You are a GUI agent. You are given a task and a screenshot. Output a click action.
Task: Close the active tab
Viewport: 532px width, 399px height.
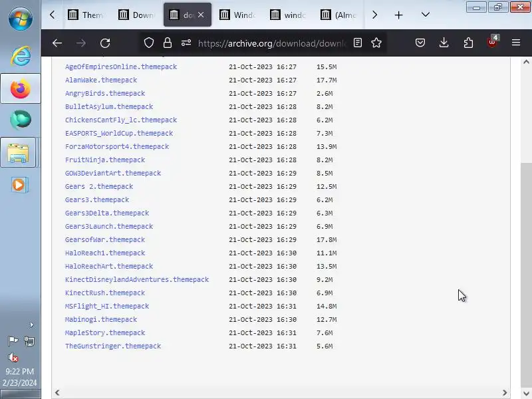click(201, 15)
